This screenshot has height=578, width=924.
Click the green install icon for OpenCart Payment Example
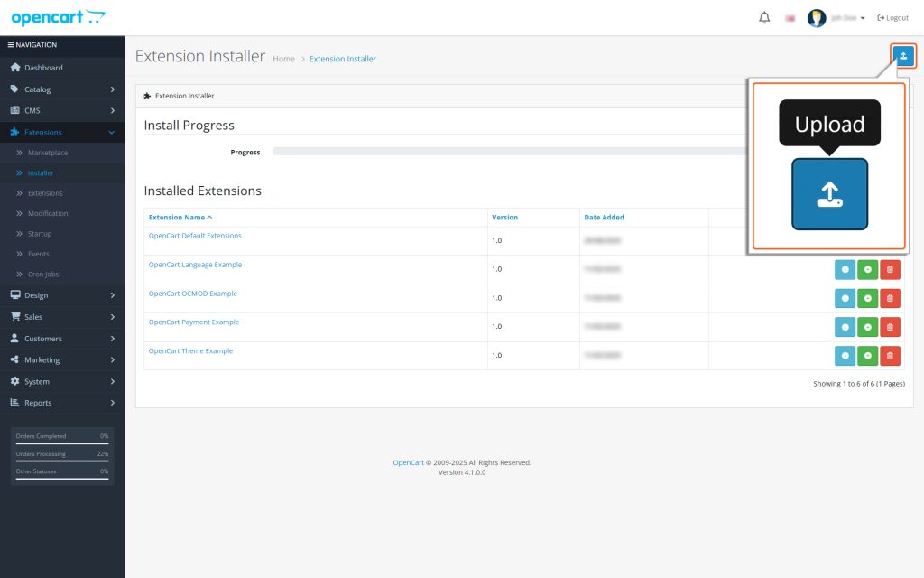pos(867,326)
